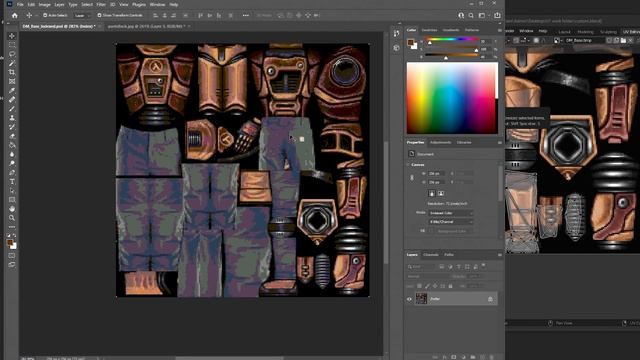Hide the Index layer with eye icon
This screenshot has height=360, width=640.
(409, 299)
